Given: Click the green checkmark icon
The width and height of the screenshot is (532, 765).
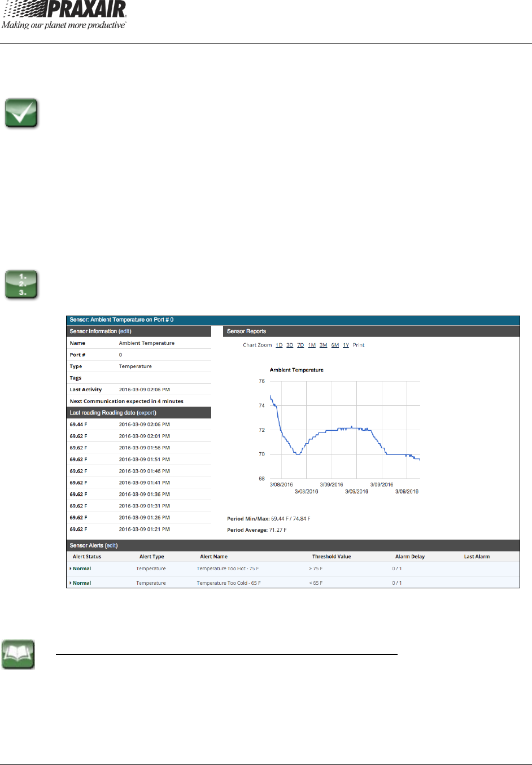Looking at the screenshot, I should pyautogui.click(x=21, y=113).
